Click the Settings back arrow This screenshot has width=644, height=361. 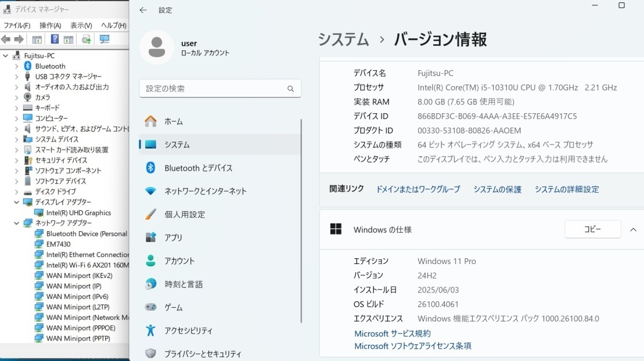click(143, 10)
